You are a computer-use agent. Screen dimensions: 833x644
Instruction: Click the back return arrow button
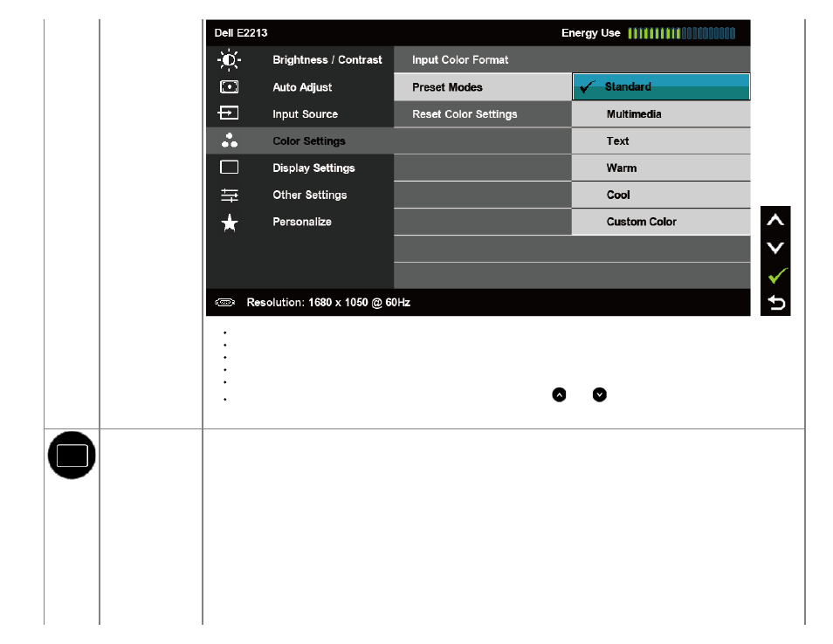click(x=776, y=303)
